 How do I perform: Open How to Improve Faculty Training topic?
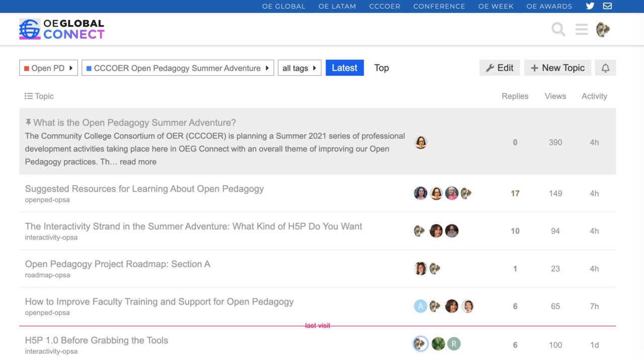pos(159,302)
